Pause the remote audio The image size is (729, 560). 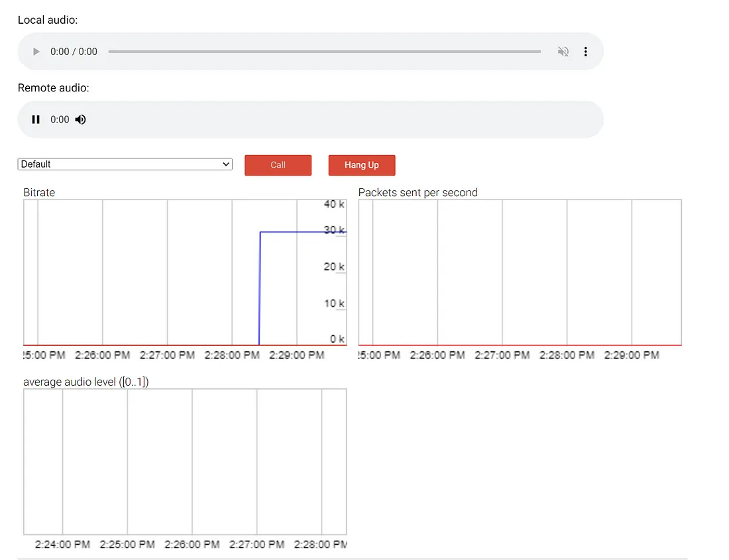tap(36, 119)
